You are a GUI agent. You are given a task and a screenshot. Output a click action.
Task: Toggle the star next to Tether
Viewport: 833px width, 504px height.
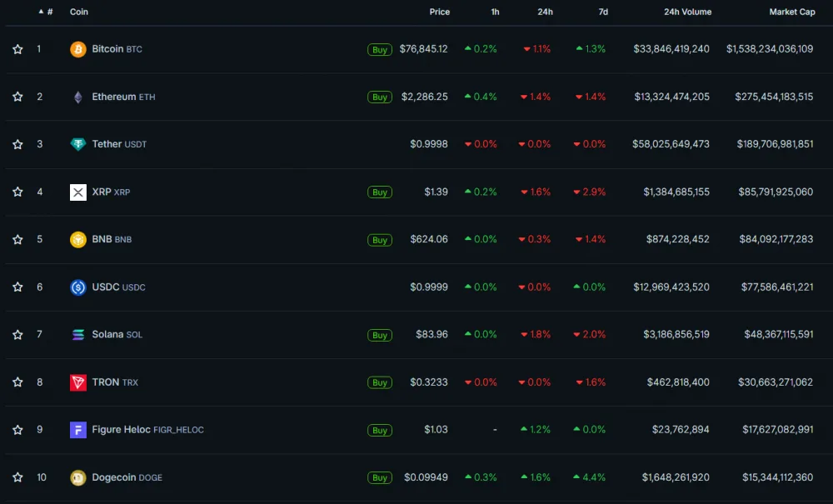coord(17,144)
